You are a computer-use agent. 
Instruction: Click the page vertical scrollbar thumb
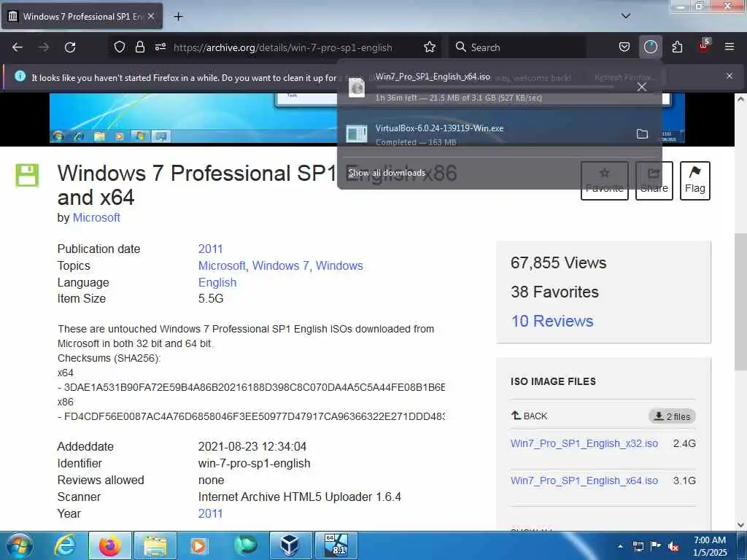pos(740,301)
